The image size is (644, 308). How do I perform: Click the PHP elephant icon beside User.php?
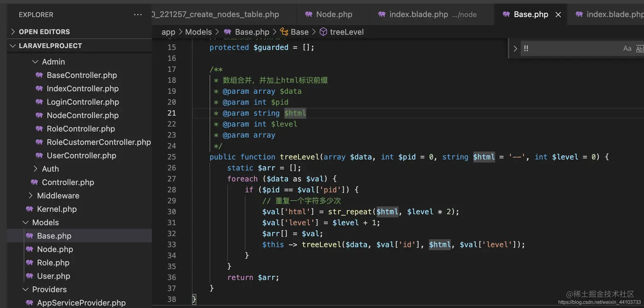tap(29, 276)
